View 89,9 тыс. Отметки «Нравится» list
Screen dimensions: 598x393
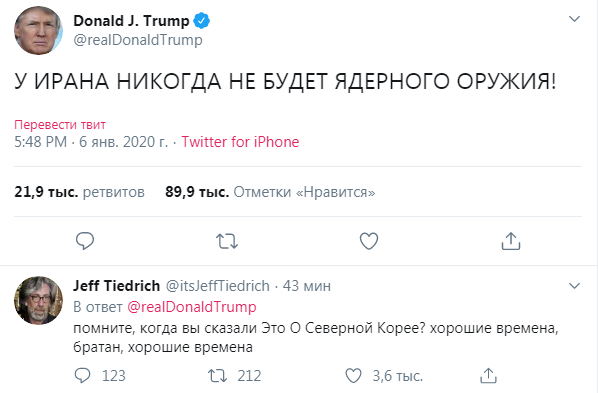(x=270, y=192)
